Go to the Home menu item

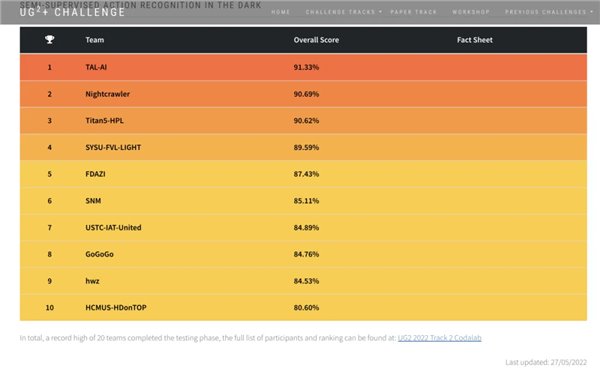280,12
